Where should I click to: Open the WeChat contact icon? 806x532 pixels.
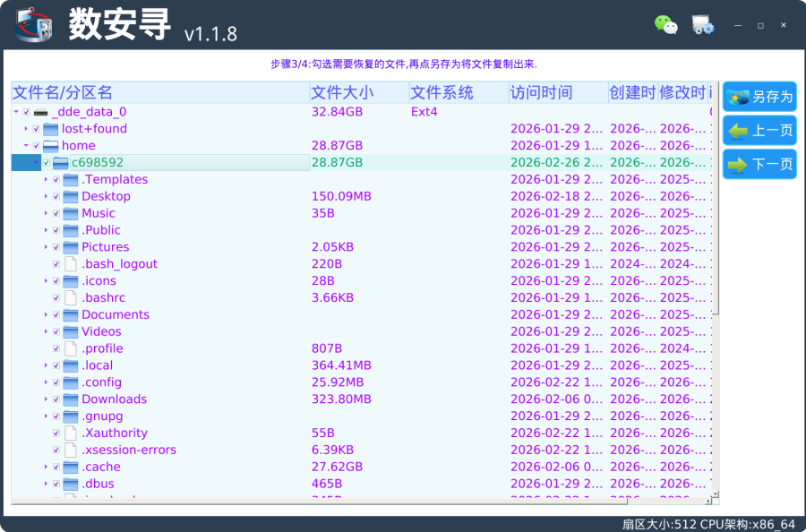point(665,25)
